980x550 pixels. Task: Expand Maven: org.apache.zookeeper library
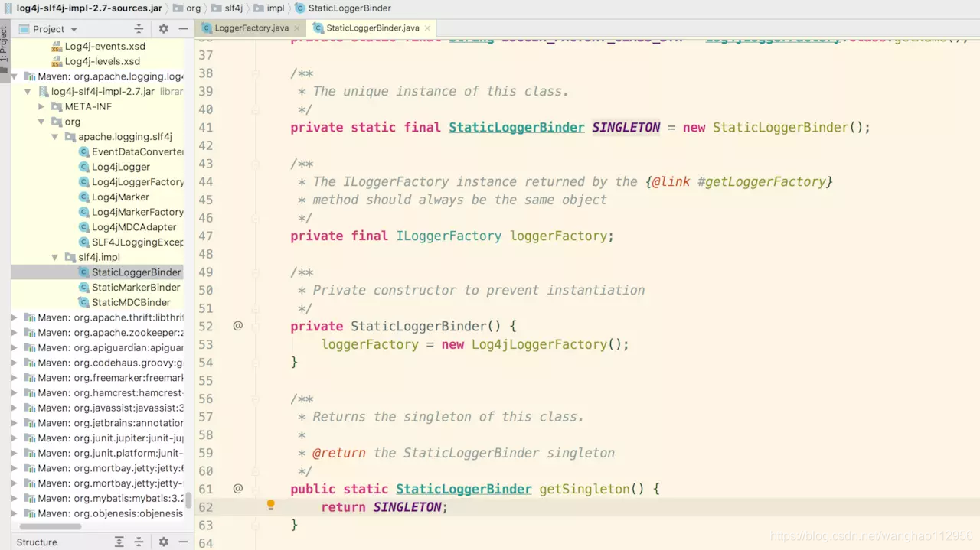click(15, 333)
